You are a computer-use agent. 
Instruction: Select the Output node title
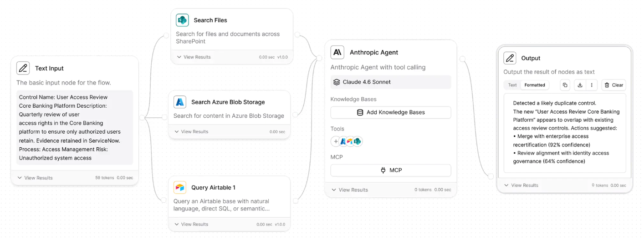click(x=531, y=58)
